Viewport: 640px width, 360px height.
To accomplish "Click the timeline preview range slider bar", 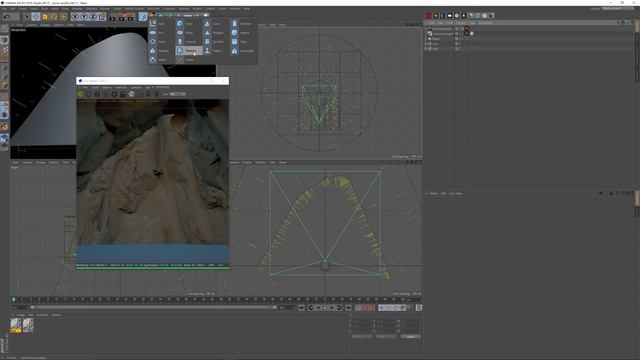I will coord(153,307).
